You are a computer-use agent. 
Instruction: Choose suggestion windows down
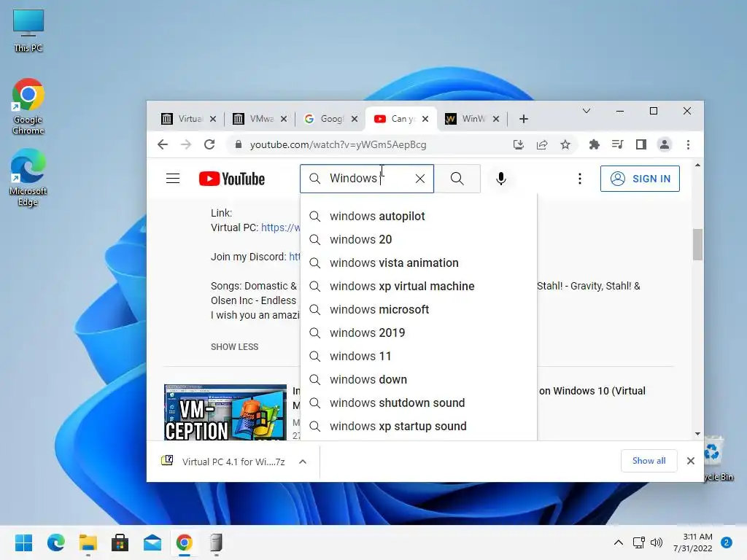click(419, 379)
